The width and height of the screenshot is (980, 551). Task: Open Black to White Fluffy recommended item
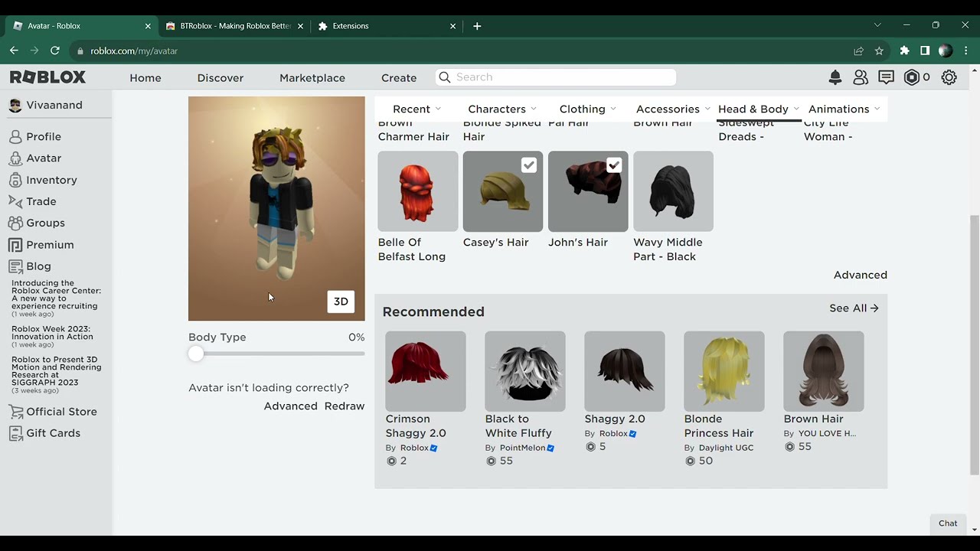pyautogui.click(x=525, y=371)
